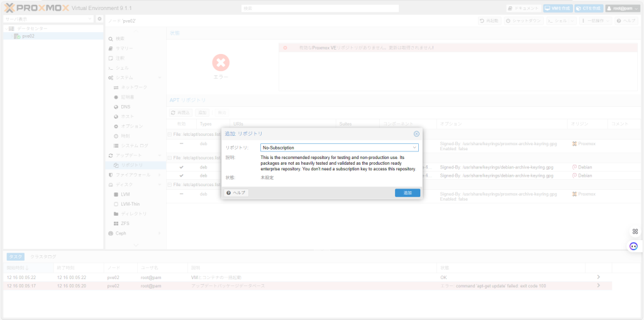
Task: Click the grid apps icon at right edge
Action: click(x=635, y=231)
